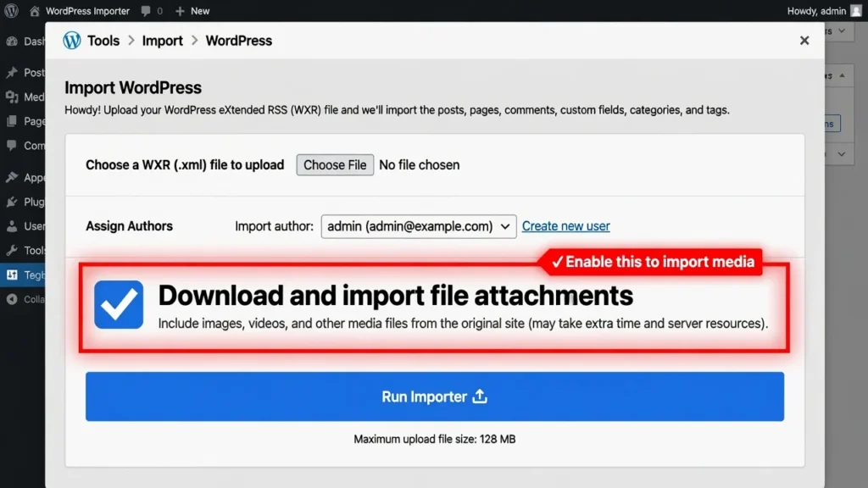Screen dimensions: 868x488
Task: Open the Comments sidebar icon
Action: tap(12, 146)
